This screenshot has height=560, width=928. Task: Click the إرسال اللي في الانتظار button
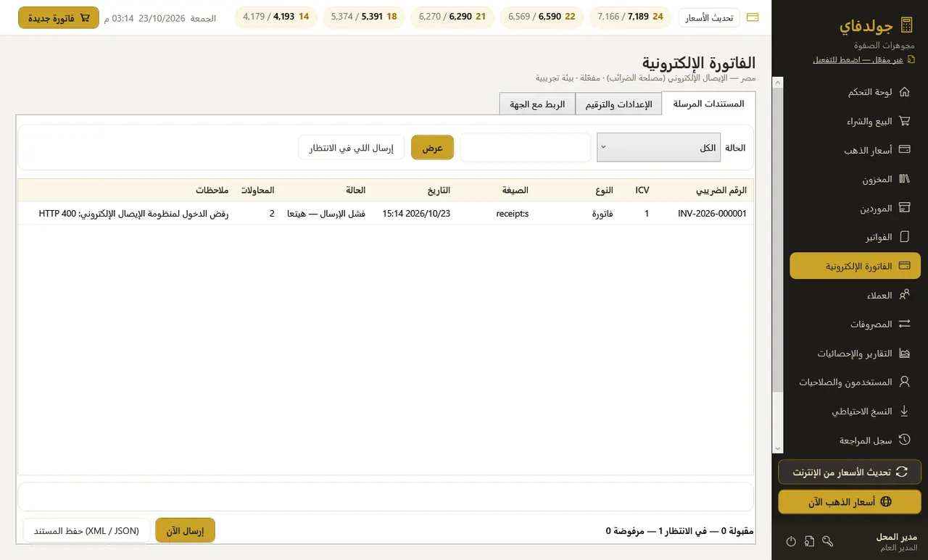tap(352, 147)
